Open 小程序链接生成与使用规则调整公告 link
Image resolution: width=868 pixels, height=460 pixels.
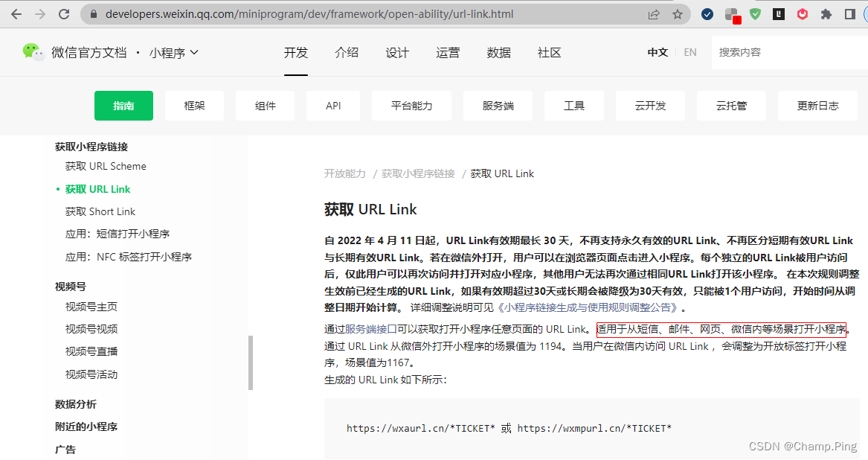pyautogui.click(x=588, y=307)
